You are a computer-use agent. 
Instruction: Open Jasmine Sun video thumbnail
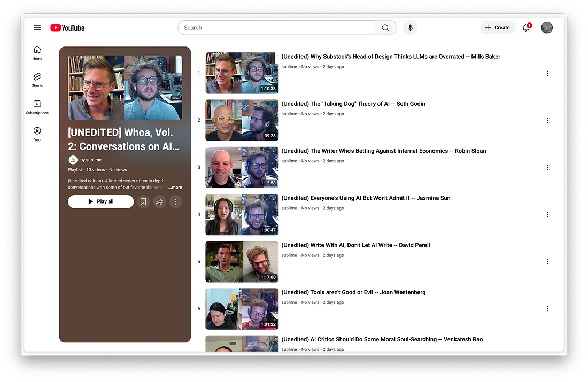(242, 215)
